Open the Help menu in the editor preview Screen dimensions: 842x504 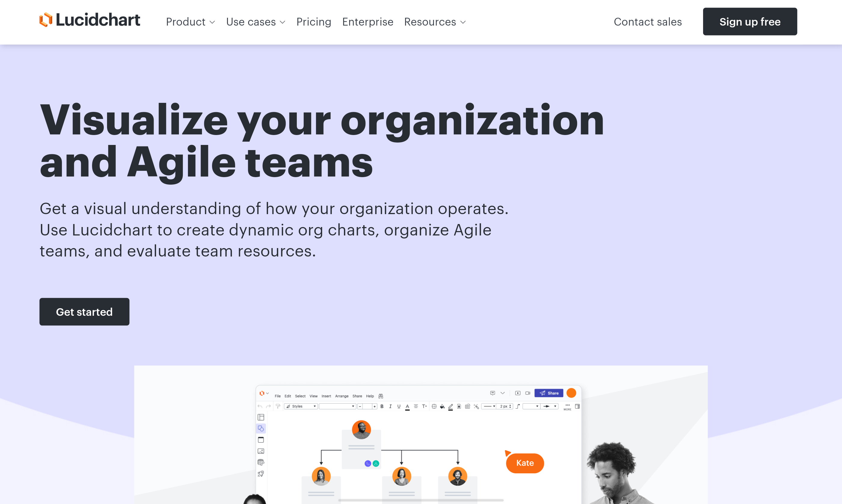tap(370, 396)
